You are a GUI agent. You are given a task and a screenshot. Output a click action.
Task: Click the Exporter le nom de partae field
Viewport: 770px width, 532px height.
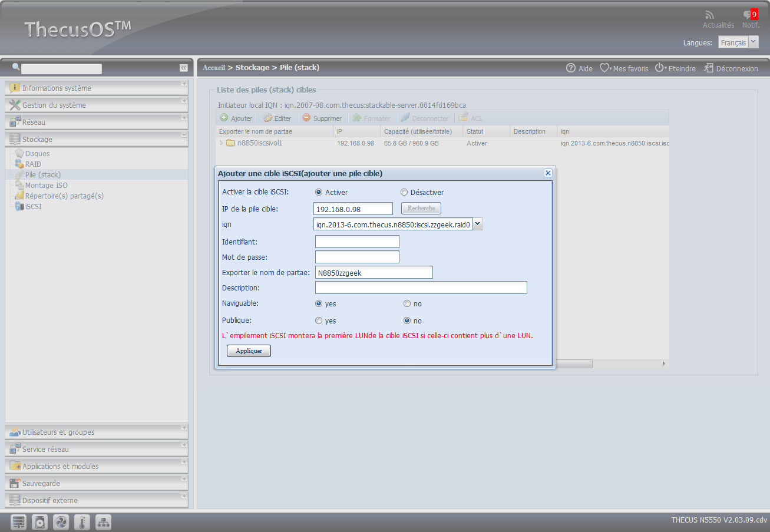pos(374,272)
